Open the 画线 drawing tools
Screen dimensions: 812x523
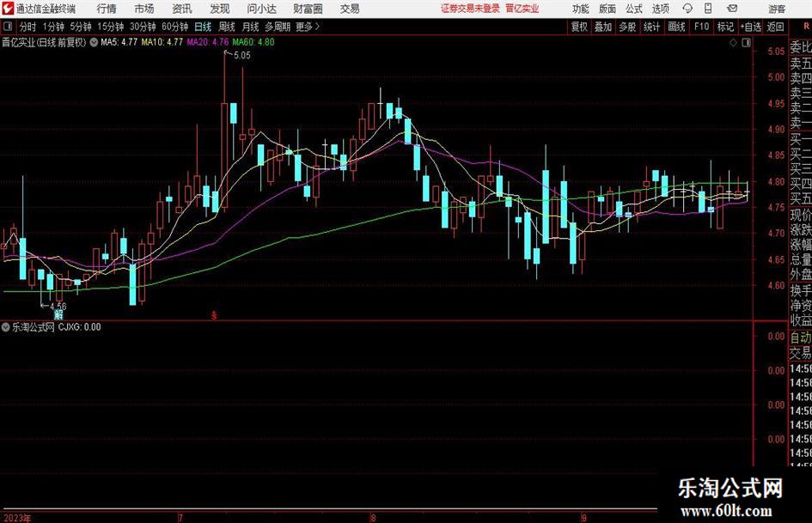point(676,27)
